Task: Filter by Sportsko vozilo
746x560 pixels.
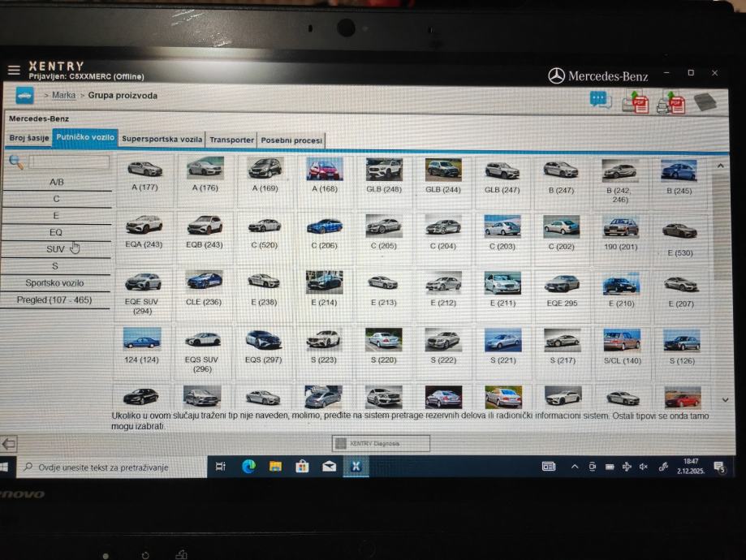Action: (54, 283)
